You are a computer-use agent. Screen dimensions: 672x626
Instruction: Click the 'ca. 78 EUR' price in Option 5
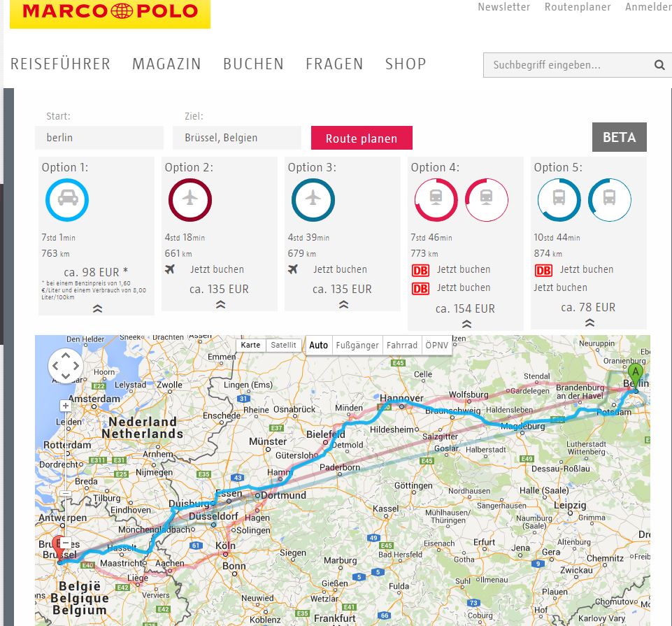pyautogui.click(x=588, y=308)
